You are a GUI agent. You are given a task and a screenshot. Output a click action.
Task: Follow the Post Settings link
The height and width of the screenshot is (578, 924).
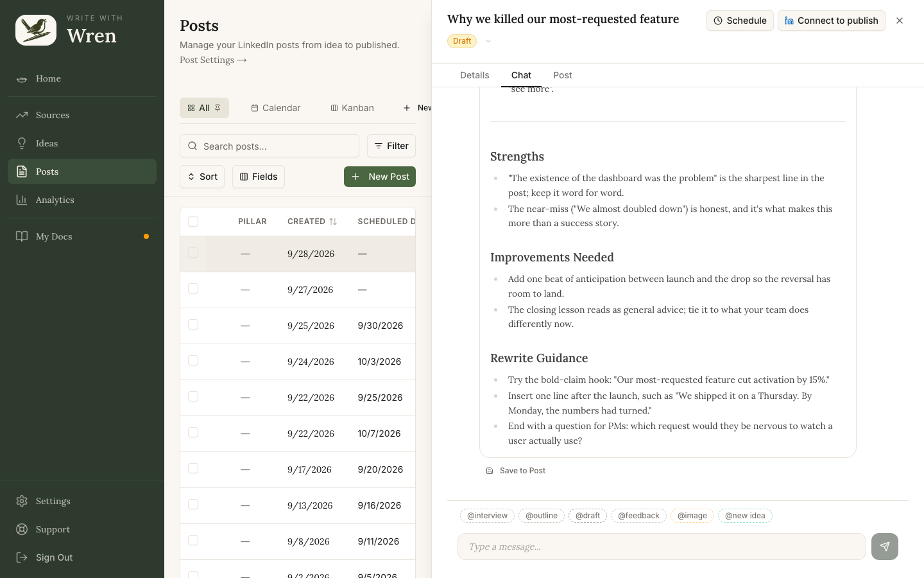tap(213, 60)
